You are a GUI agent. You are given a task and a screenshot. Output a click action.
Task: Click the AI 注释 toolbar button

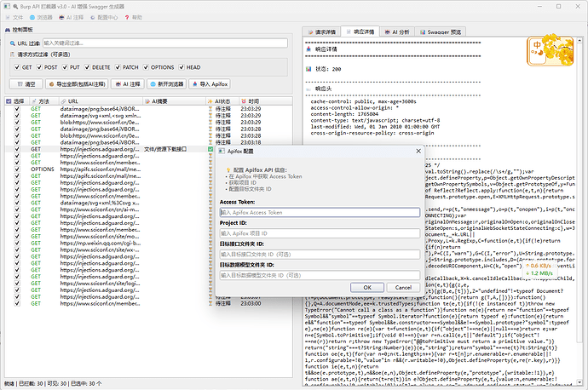pos(128,84)
